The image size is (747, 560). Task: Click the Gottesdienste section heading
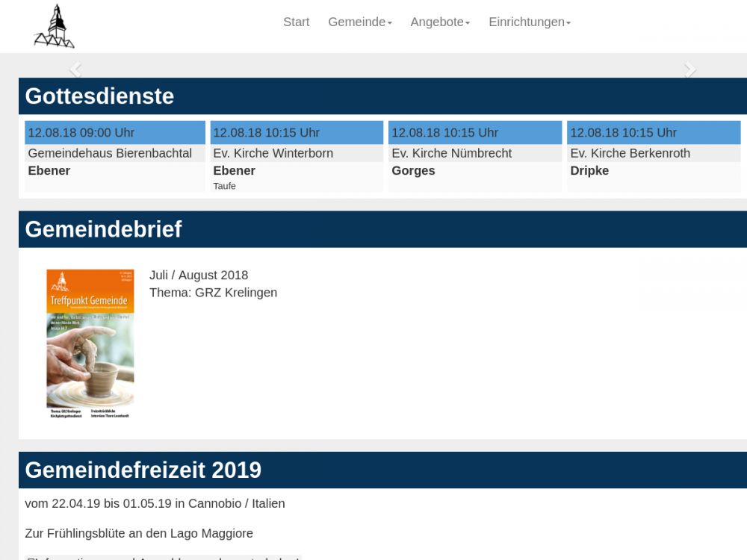coord(99,96)
